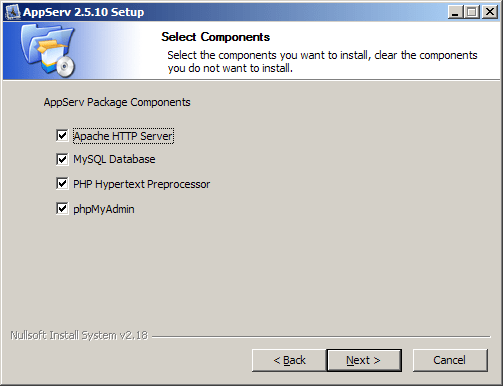Select the PHP Hypertext Preprocessor label
503x386 pixels.
[142, 184]
